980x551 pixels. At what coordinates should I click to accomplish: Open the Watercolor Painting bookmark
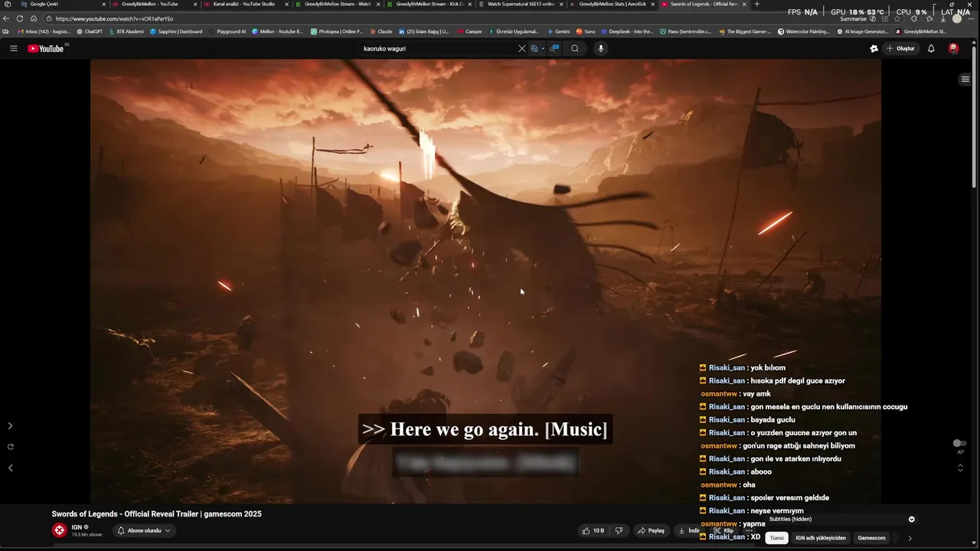(x=803, y=31)
